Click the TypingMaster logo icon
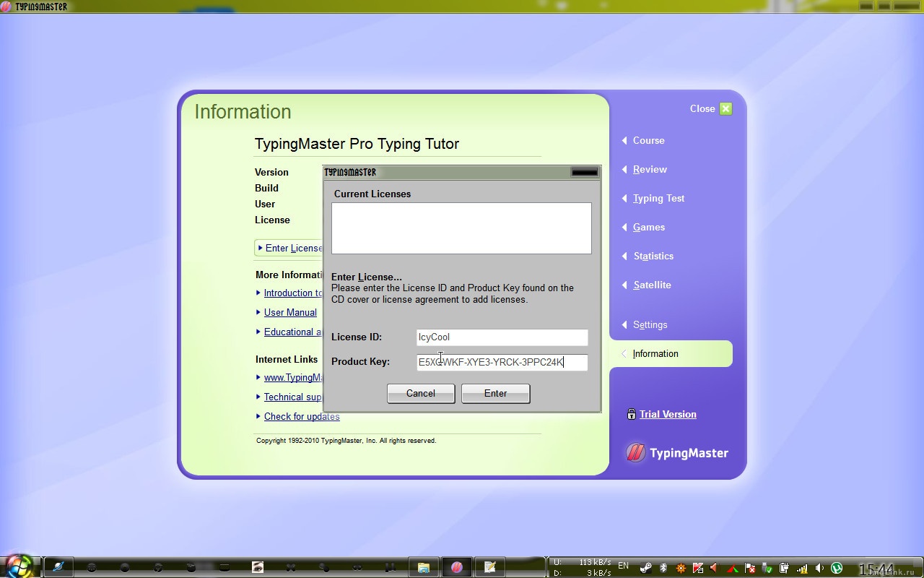924x578 pixels. click(635, 453)
